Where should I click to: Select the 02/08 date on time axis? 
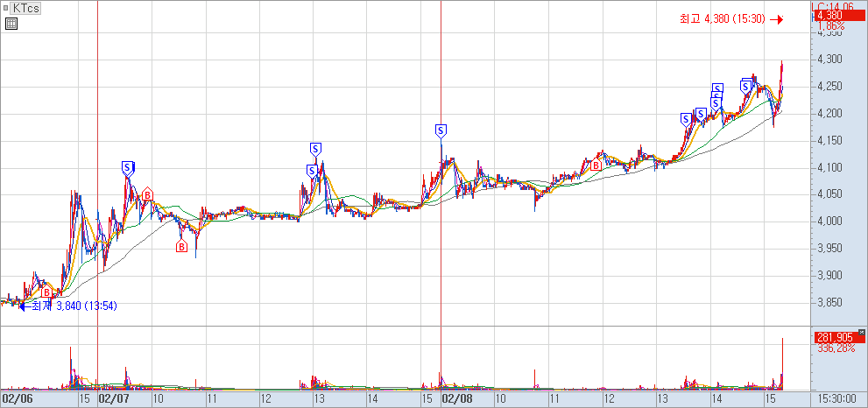pos(457,398)
